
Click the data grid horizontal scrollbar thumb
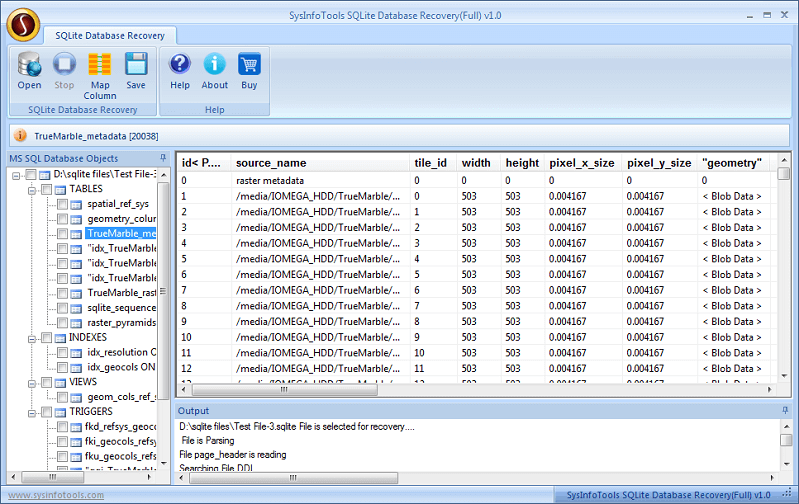tap(285, 390)
